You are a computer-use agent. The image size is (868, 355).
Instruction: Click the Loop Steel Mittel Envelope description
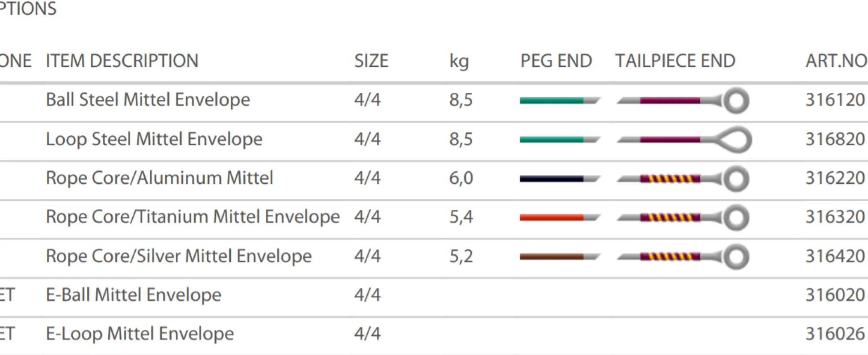tap(154, 139)
